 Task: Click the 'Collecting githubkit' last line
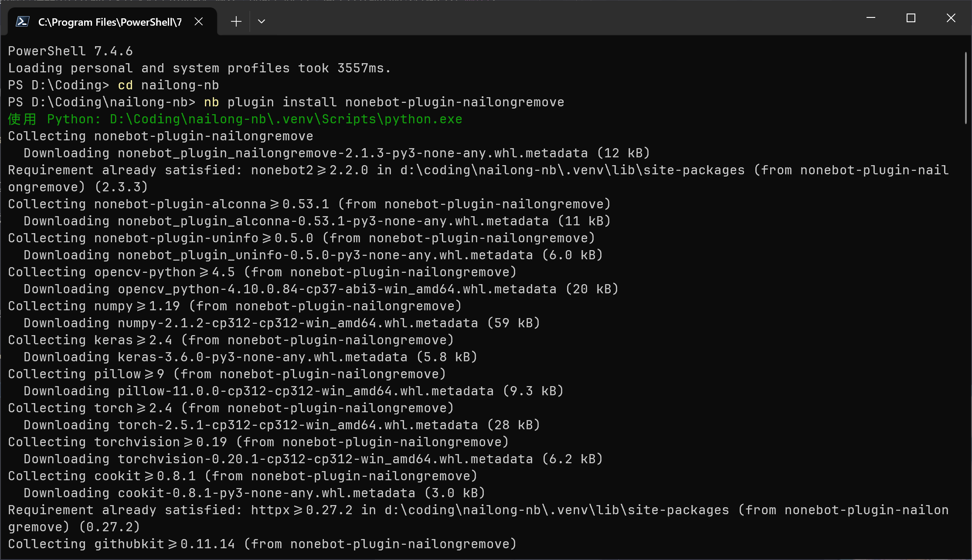262,544
